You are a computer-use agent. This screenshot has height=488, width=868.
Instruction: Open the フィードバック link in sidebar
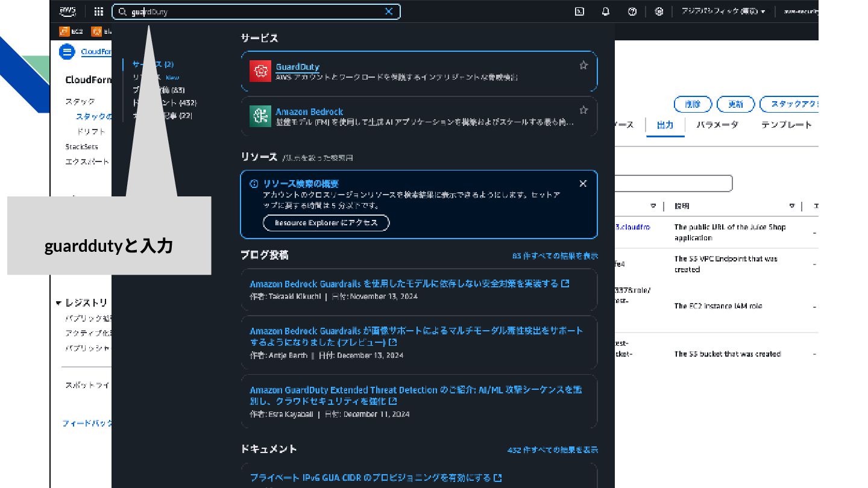[87, 424]
